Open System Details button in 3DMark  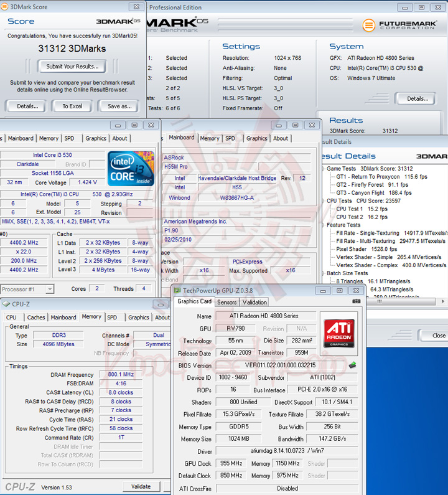[417, 98]
